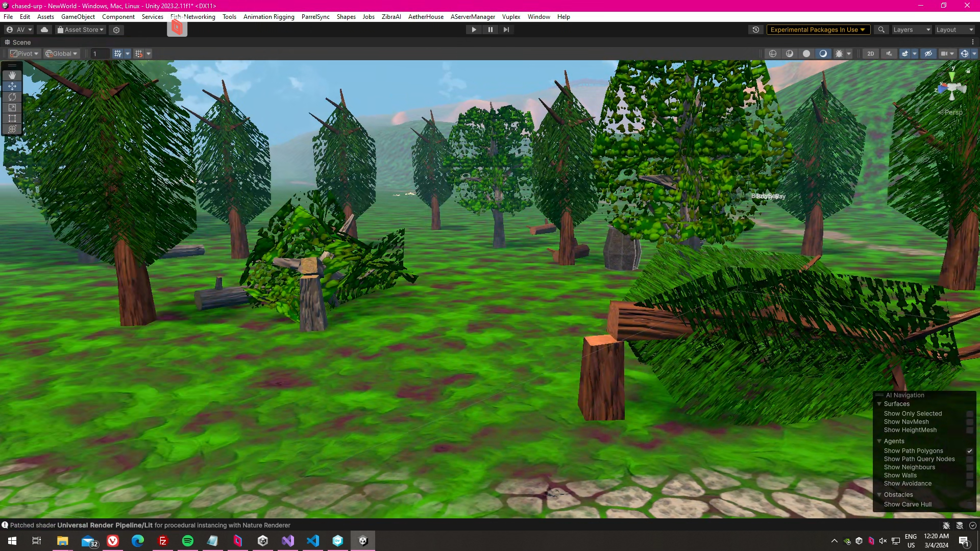Toggle 2D view mode

tap(871, 54)
